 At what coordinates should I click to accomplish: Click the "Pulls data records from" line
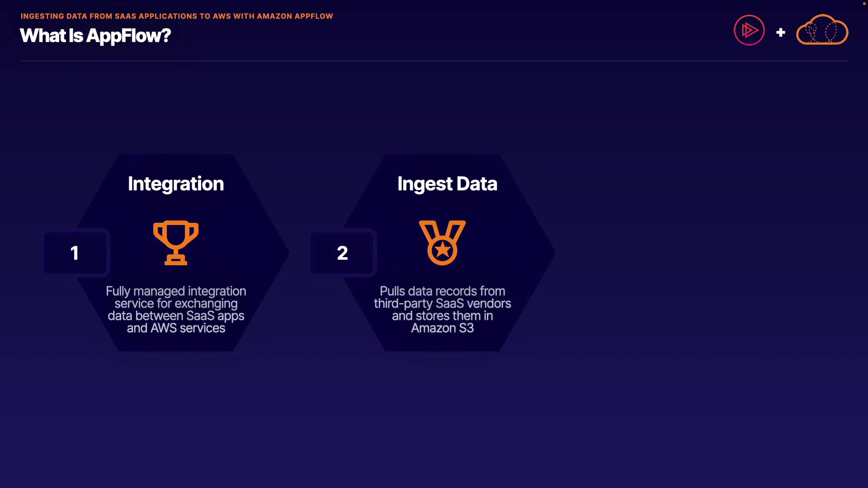442,291
